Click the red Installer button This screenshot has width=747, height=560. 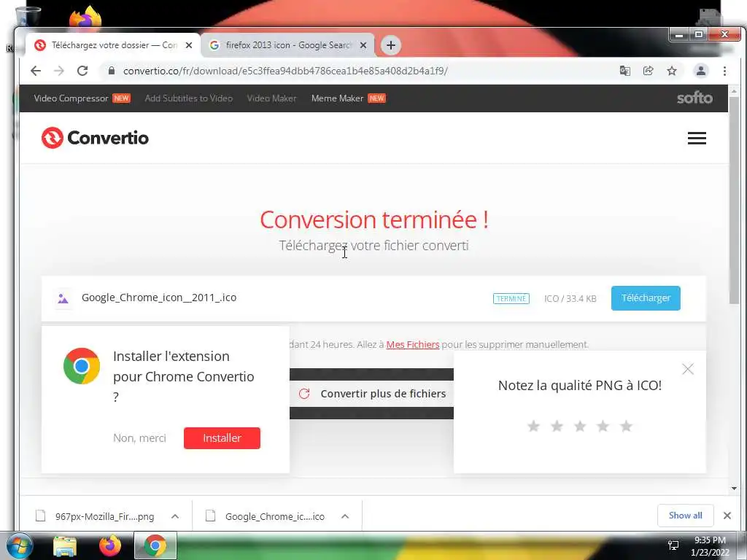[x=222, y=438]
